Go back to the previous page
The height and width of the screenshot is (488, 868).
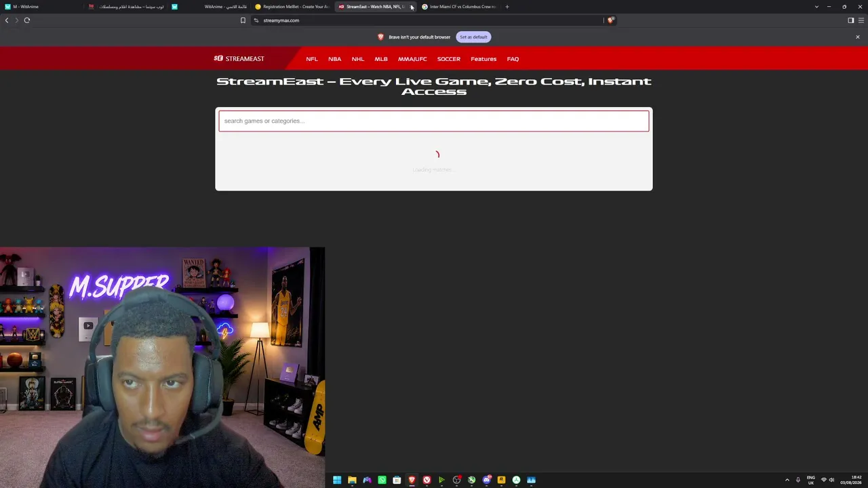pyautogui.click(x=7, y=20)
